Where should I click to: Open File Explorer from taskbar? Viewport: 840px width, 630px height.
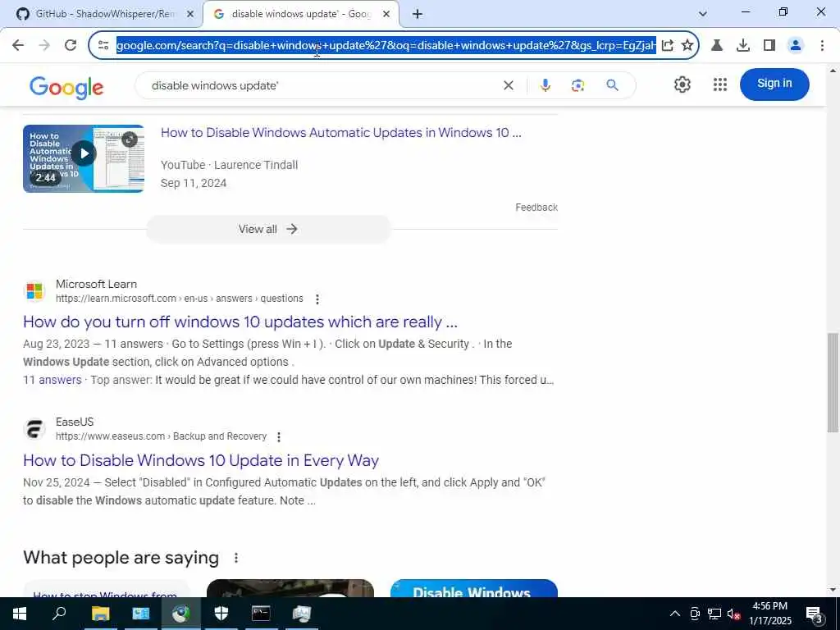(100, 614)
